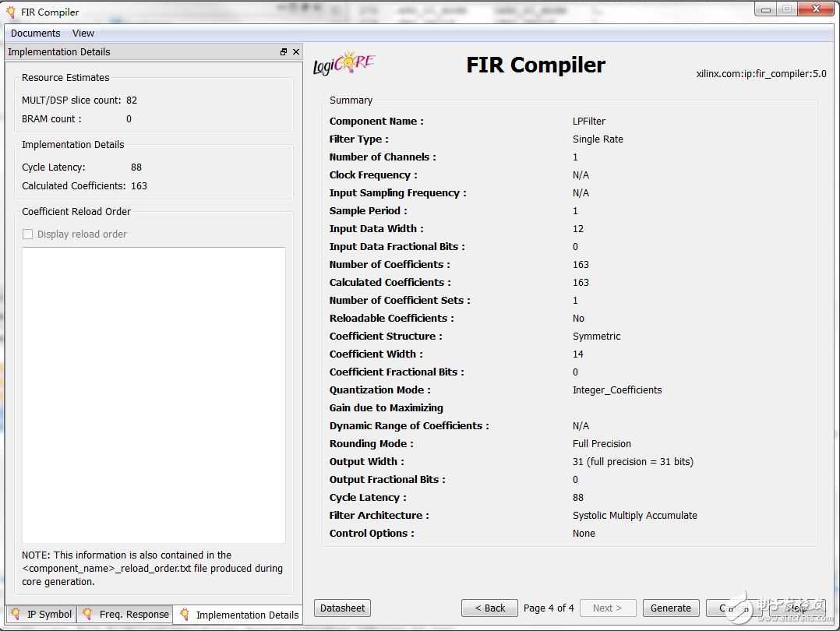Image resolution: width=840 pixels, height=631 pixels.
Task: Select the Implementation Details tab
Action: pos(238,615)
